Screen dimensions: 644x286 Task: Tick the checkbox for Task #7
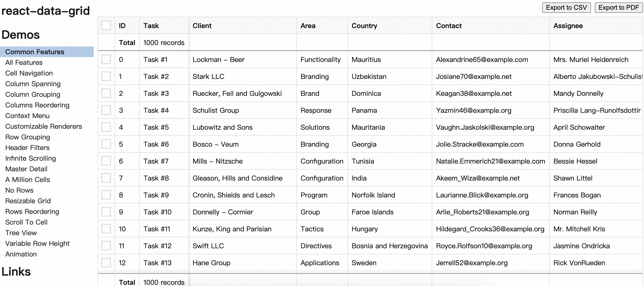click(x=106, y=161)
